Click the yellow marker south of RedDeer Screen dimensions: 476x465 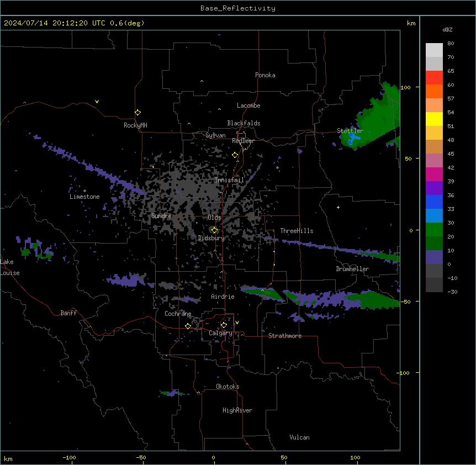(235, 155)
